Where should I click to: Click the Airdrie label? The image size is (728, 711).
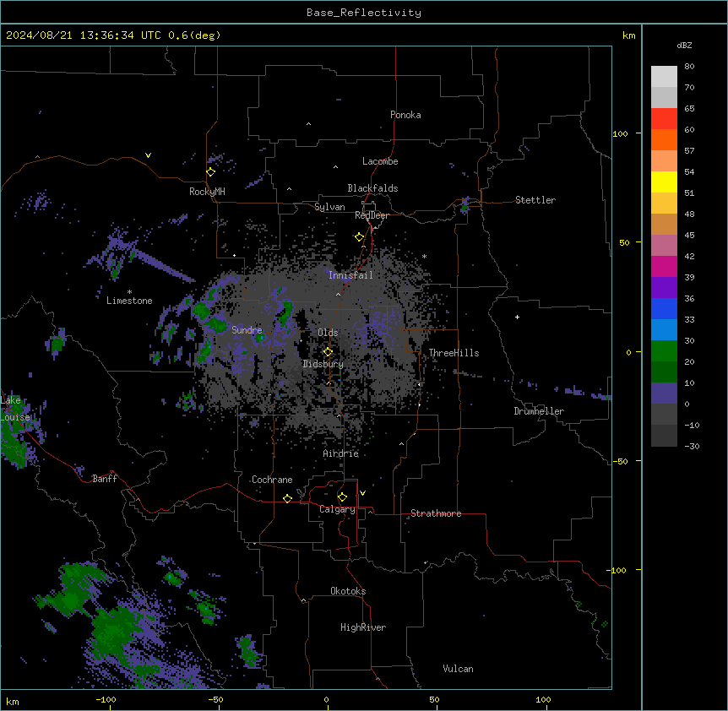(x=341, y=453)
